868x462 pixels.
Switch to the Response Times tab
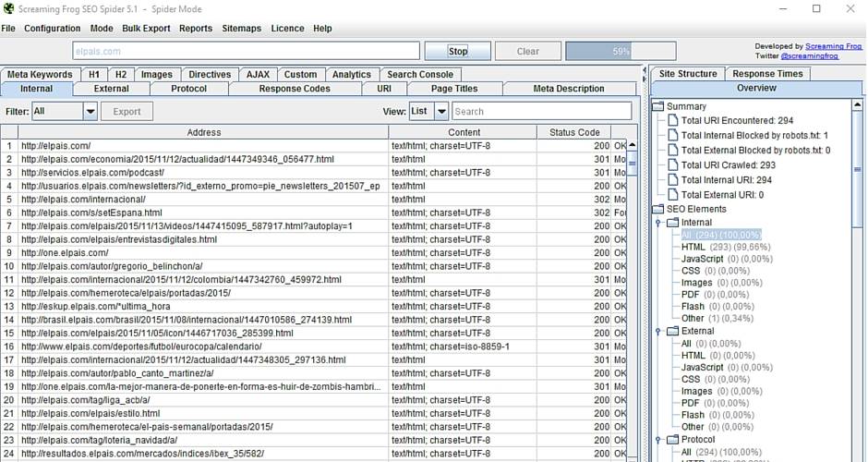[767, 74]
